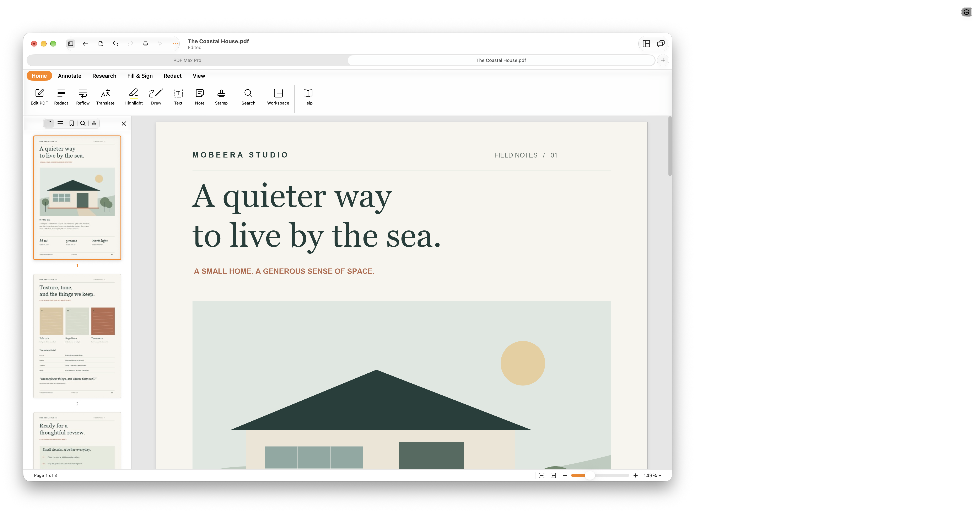
Task: Click the Page 1 of 3 indicator
Action: [45, 475]
